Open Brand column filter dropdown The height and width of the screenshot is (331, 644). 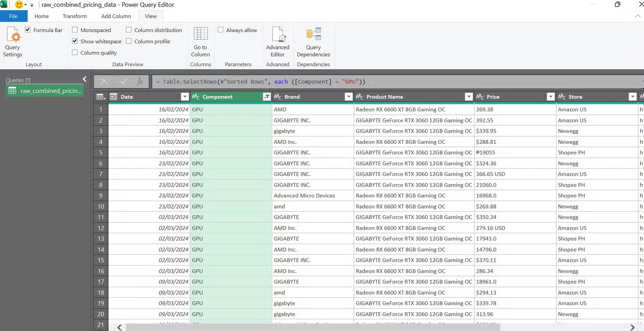(x=349, y=97)
